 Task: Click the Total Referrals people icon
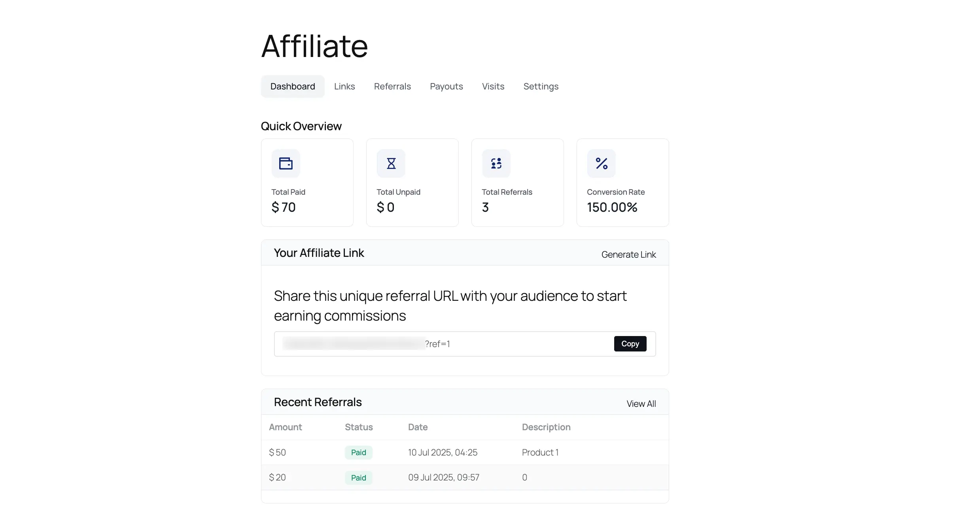pyautogui.click(x=496, y=163)
